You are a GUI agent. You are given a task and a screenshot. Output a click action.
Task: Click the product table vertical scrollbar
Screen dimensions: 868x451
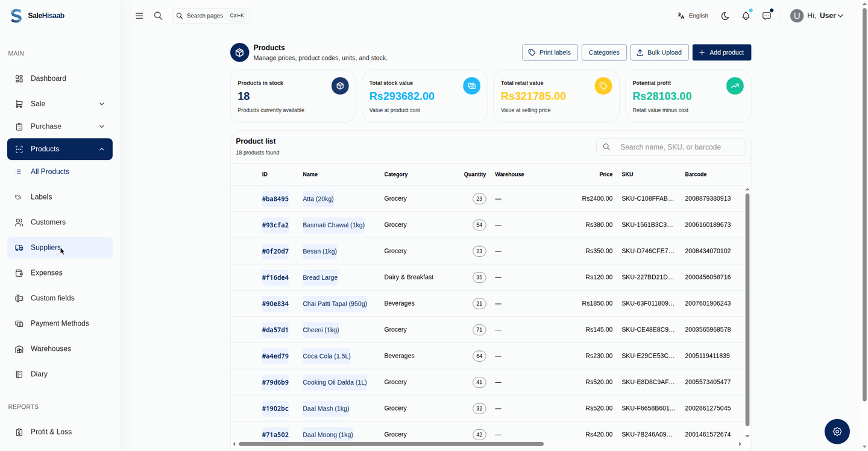tap(747, 310)
